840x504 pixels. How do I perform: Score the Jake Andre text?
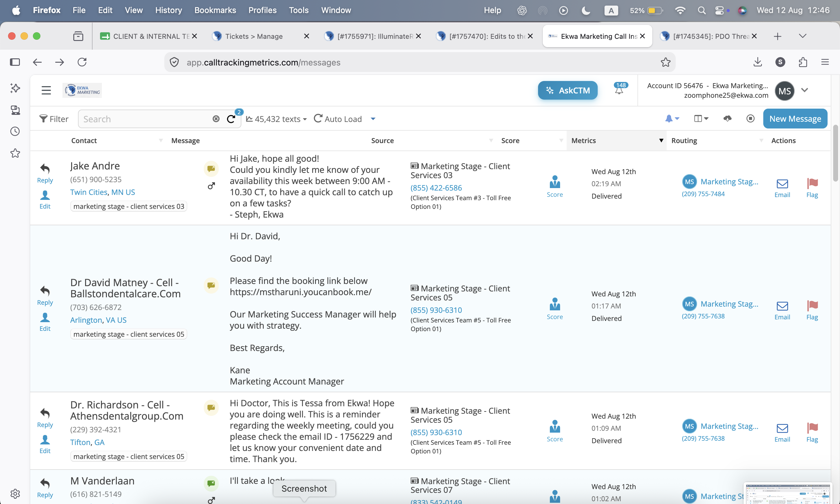pos(555,187)
